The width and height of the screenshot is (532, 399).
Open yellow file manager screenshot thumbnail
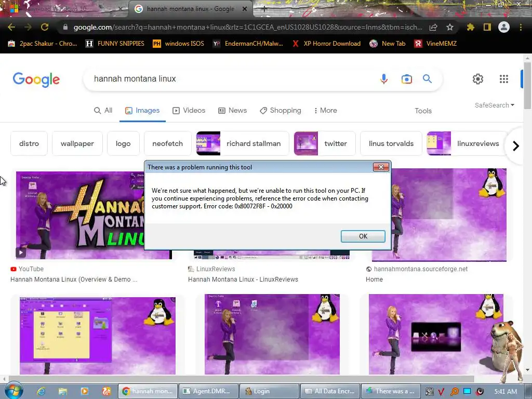98,336
